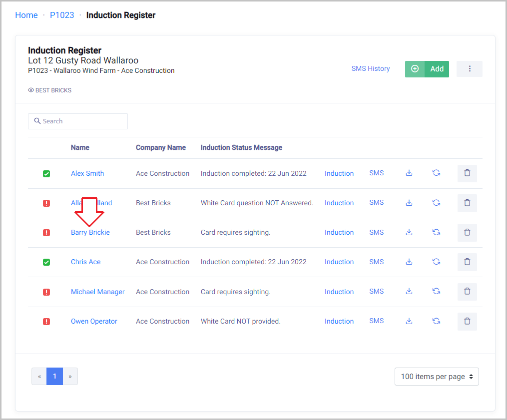Image resolution: width=507 pixels, height=420 pixels.
Task: Resync Chris Ace's induction entry
Action: coord(436,262)
